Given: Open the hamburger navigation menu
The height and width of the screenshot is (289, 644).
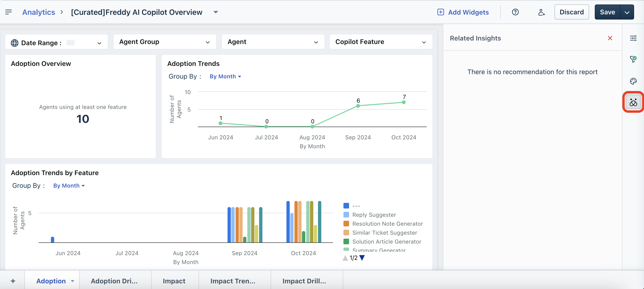Looking at the screenshot, I should click(x=8, y=12).
